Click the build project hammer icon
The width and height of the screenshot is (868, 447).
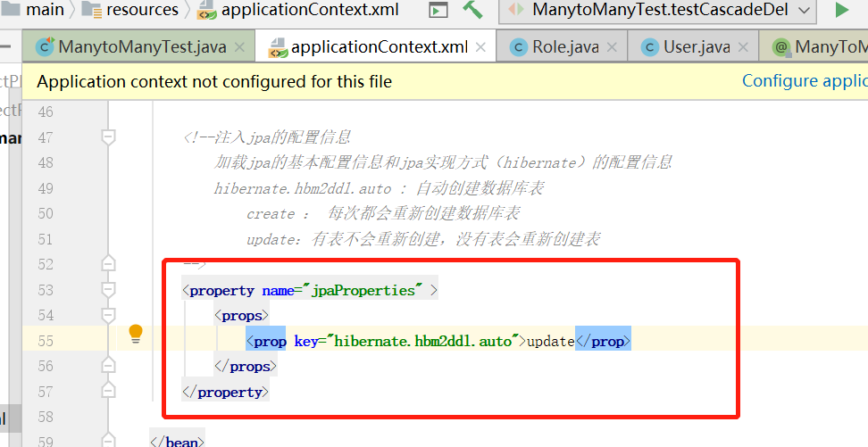pos(472,10)
